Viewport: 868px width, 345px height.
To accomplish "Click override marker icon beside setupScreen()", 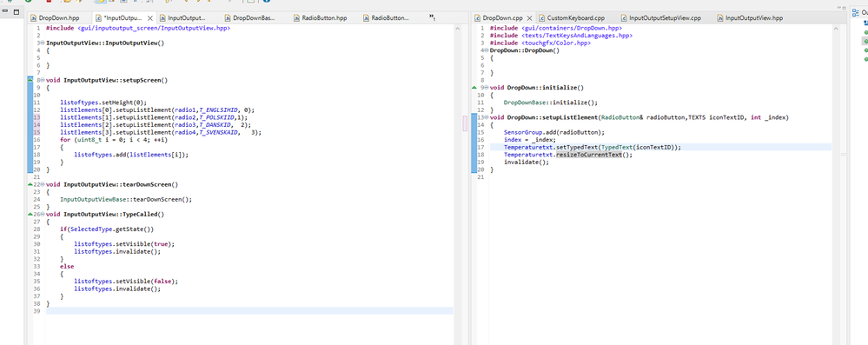I will (x=30, y=80).
